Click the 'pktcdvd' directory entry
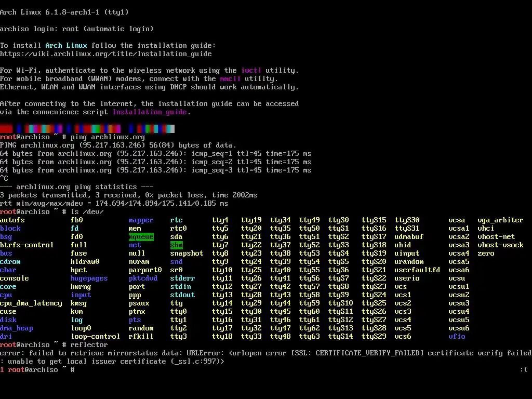 tap(143, 278)
